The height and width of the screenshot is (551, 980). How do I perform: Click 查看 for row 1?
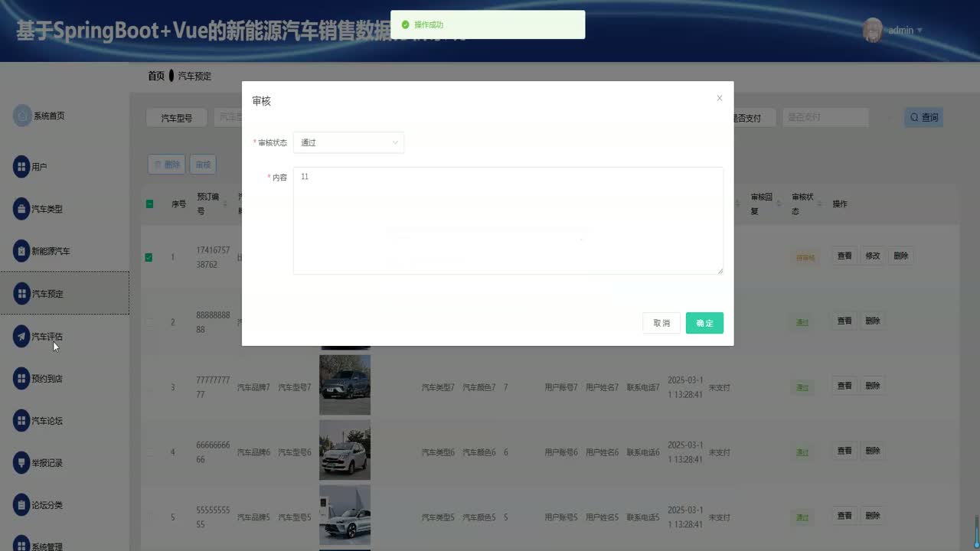point(844,256)
